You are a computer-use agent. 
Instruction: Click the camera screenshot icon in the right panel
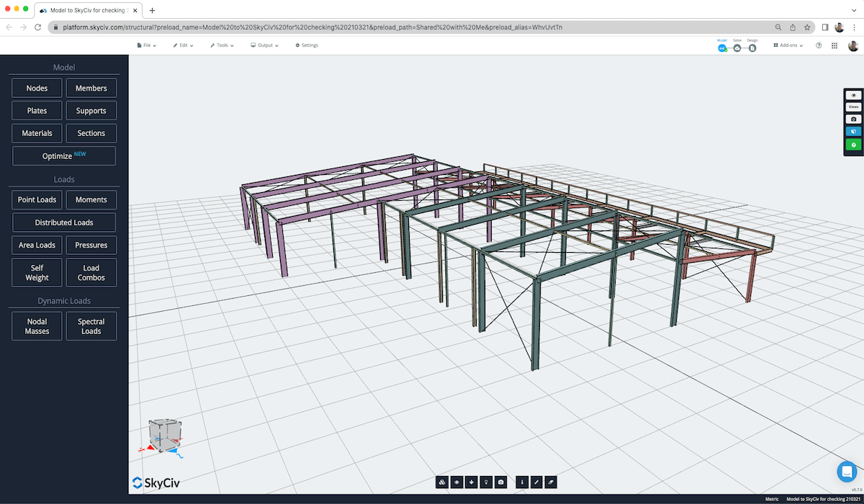pos(853,119)
